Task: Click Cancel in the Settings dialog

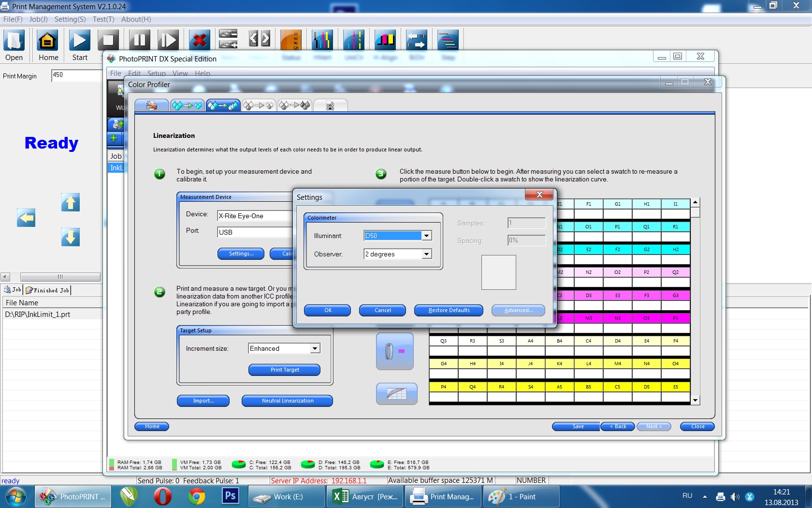Action: click(383, 310)
